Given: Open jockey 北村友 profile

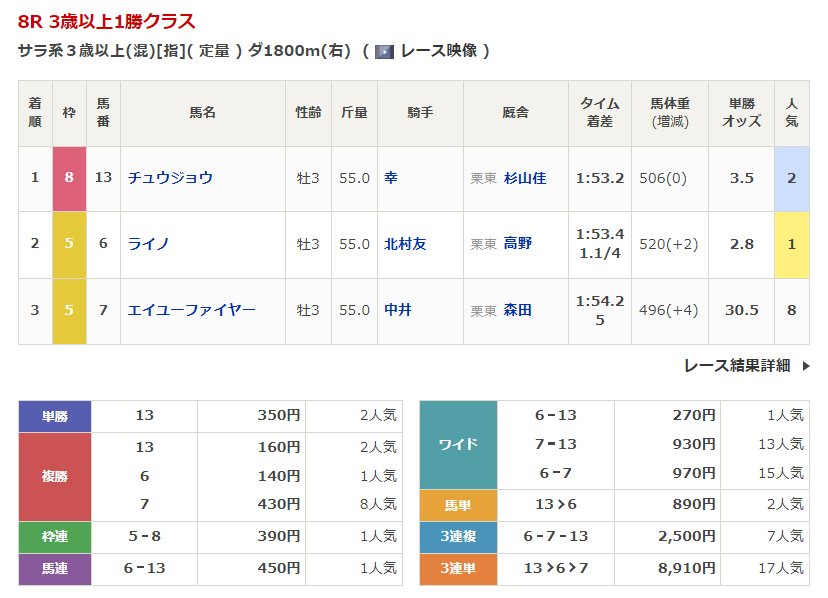Looking at the screenshot, I should pos(405,243).
